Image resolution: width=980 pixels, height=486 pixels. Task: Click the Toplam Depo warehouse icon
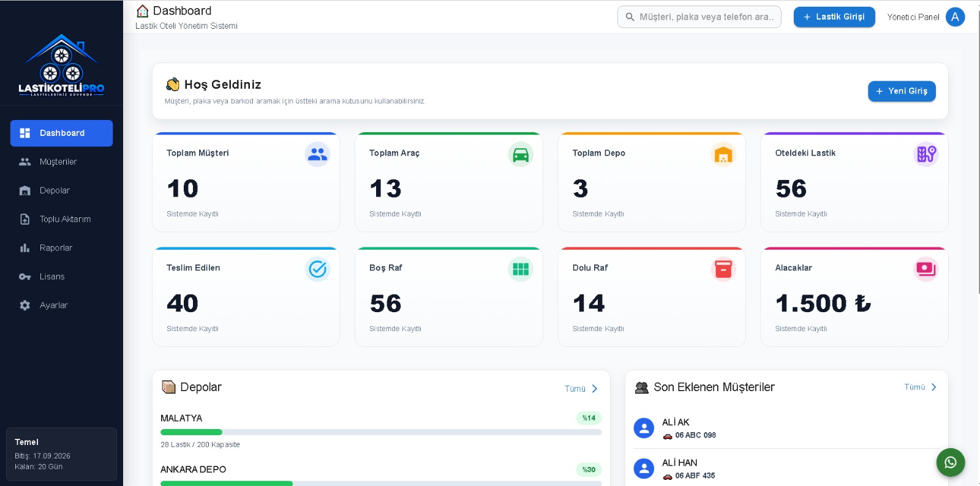[723, 154]
